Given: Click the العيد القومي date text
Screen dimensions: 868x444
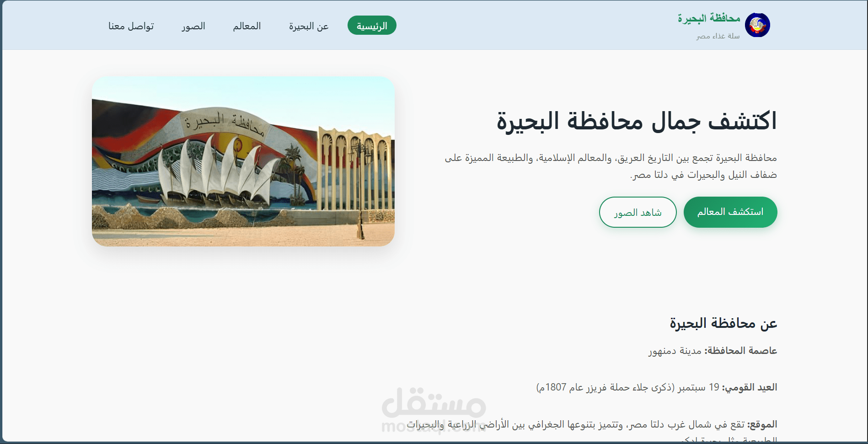Looking at the screenshot, I should point(657,386).
